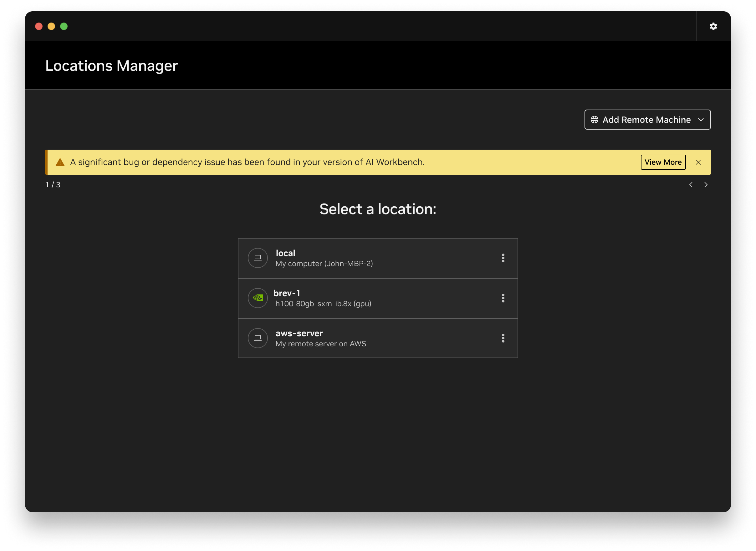Click the View More button

click(663, 162)
